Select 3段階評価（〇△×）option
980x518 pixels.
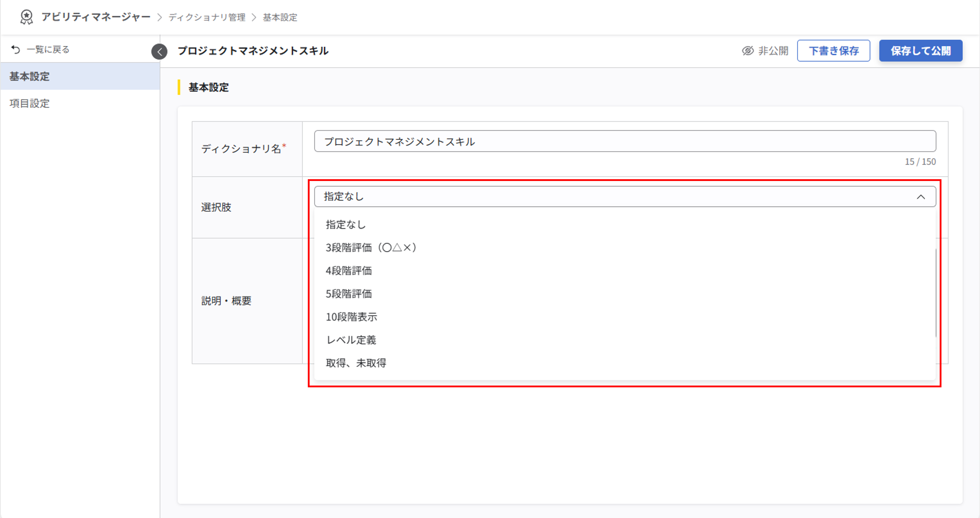371,247
